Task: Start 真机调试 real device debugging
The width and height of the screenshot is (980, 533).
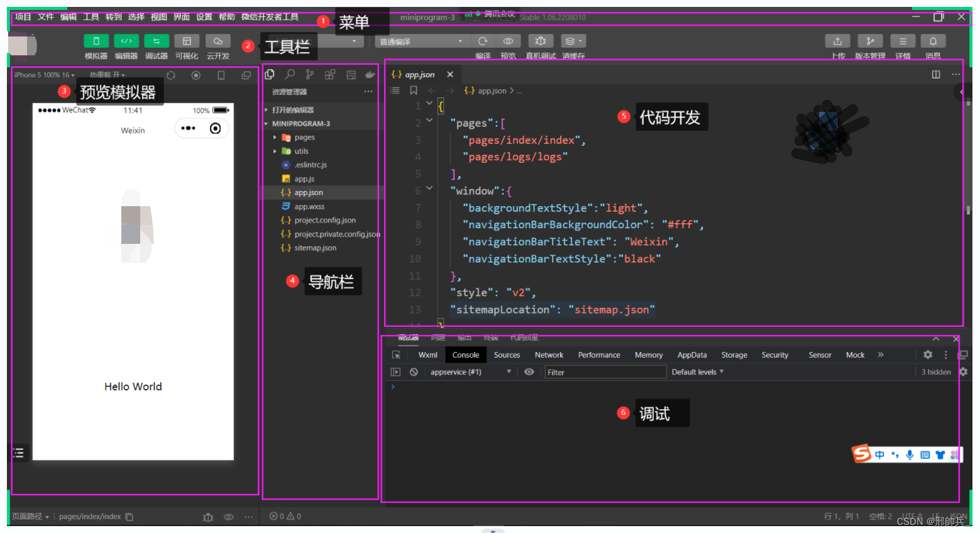Action: click(x=541, y=41)
